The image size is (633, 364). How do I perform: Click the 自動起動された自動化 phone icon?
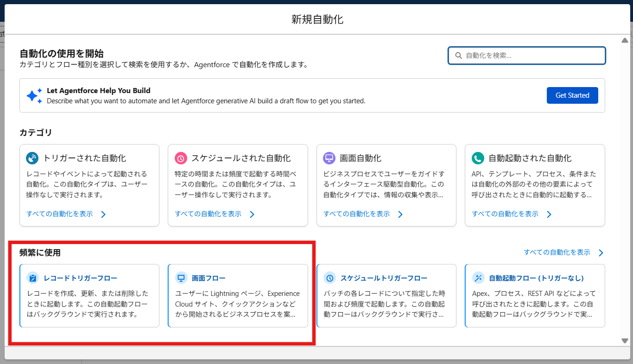478,158
